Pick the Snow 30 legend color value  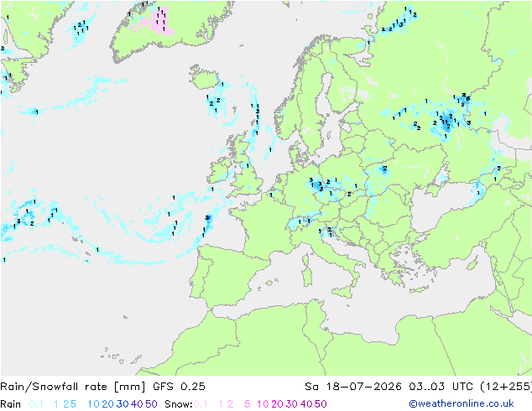click(292, 404)
